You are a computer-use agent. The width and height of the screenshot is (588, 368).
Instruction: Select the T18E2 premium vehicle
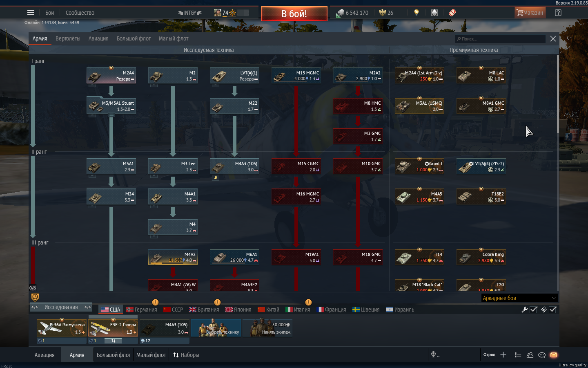click(x=481, y=197)
